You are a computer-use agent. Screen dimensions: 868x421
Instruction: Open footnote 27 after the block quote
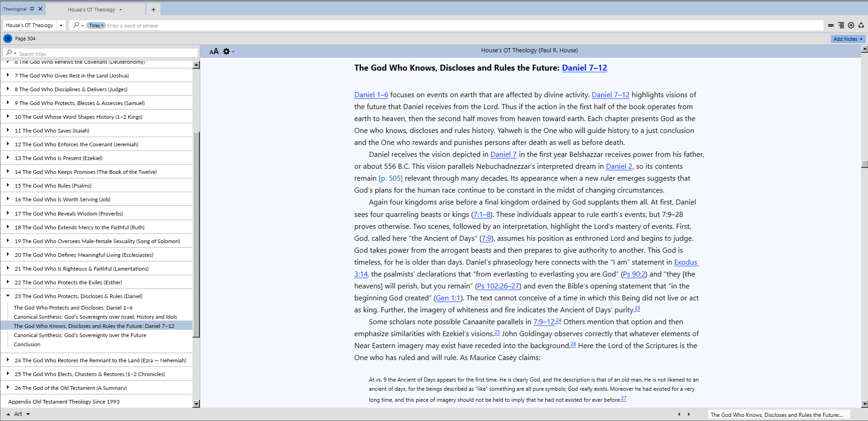624,399
